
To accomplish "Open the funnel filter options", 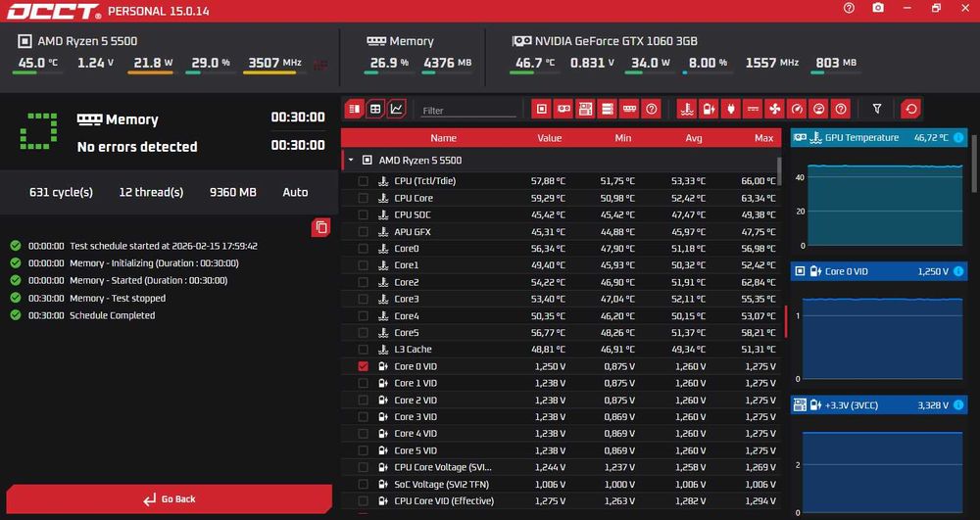I will tap(877, 109).
